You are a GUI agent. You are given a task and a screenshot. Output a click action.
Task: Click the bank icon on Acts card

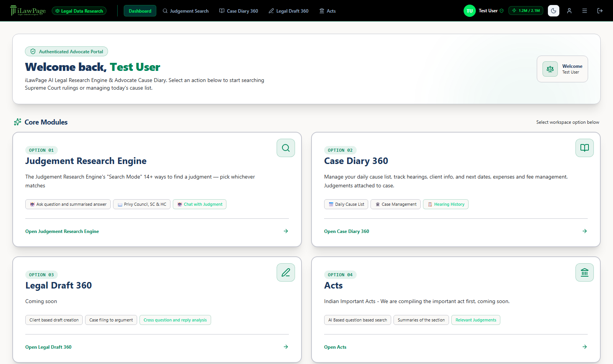pyautogui.click(x=585, y=272)
